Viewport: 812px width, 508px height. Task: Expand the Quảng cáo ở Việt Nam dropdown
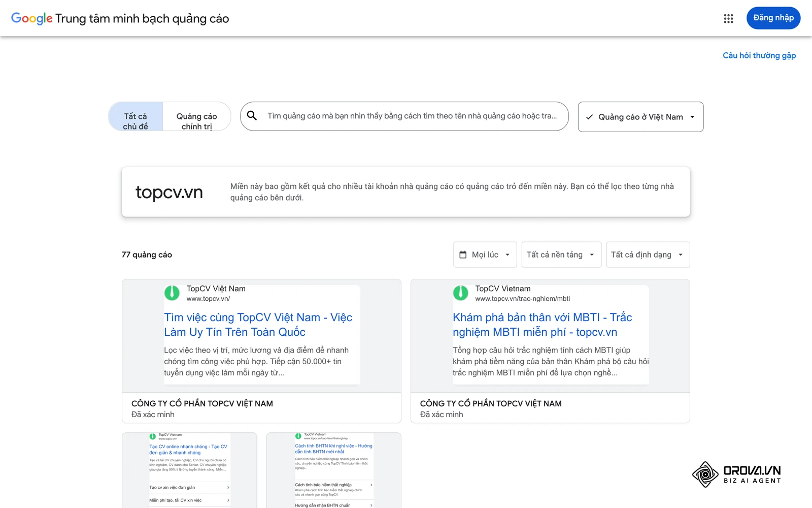click(x=640, y=117)
